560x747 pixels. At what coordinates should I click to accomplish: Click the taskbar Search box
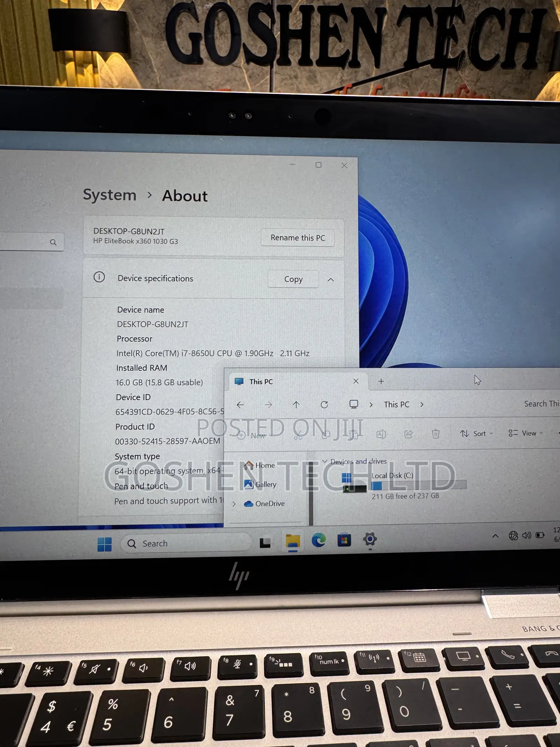tap(185, 543)
